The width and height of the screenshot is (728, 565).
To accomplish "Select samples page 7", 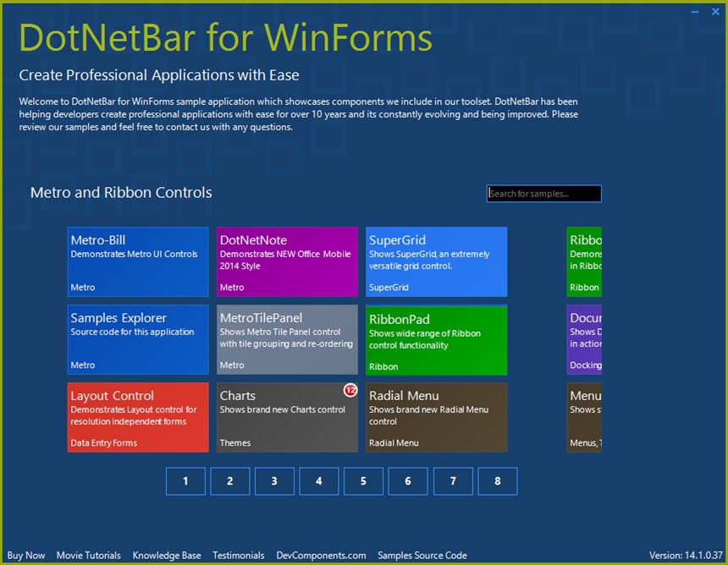I will click(453, 481).
